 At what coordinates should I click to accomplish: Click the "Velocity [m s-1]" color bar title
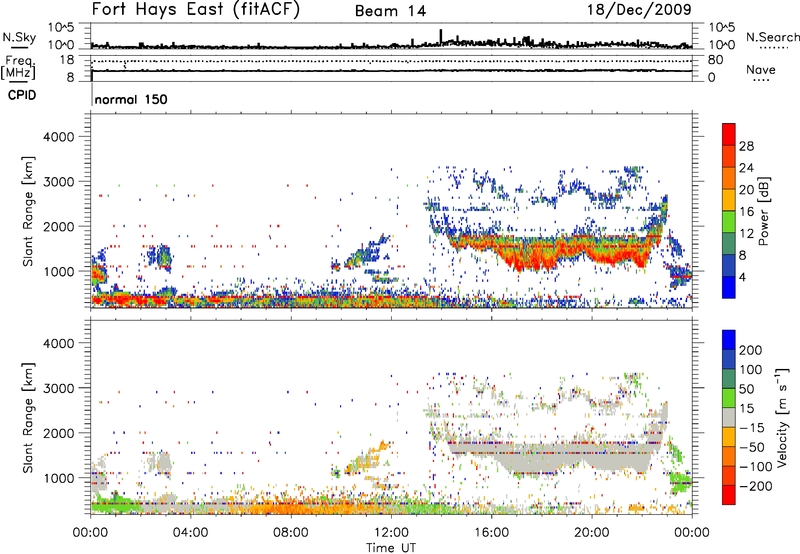tap(782, 417)
